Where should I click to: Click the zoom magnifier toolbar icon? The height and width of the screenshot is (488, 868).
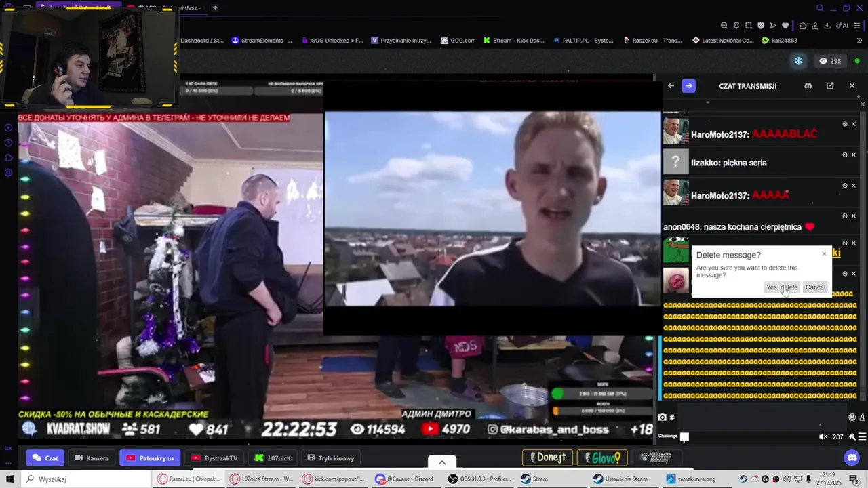pos(724,26)
